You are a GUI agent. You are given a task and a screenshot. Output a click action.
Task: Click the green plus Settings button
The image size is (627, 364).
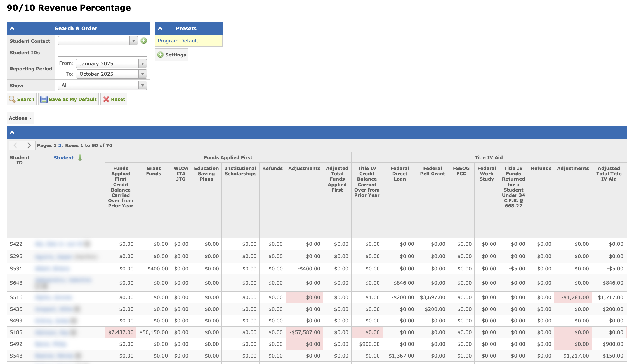coord(171,55)
